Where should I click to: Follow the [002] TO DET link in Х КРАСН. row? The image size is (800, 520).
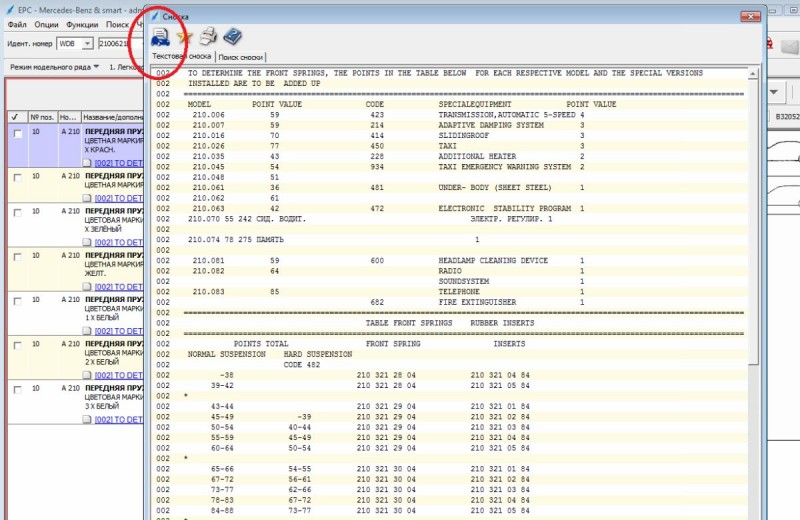pos(119,163)
